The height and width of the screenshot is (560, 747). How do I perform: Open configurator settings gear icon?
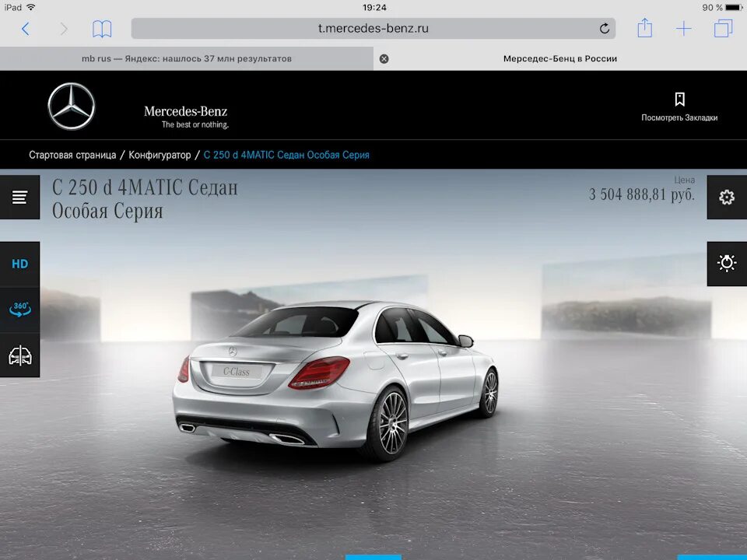pos(727,197)
